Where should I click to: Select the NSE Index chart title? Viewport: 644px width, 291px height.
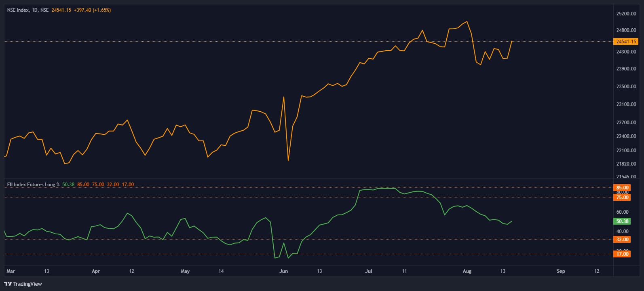tap(27, 10)
